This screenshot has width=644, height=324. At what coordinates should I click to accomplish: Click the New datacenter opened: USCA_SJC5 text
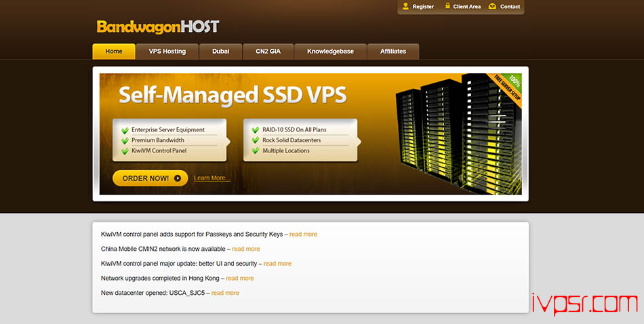[153, 293]
